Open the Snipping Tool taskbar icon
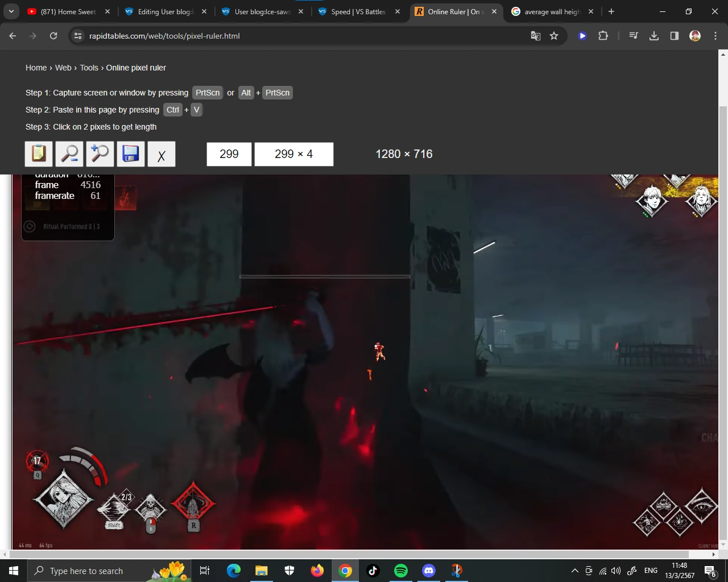The image size is (728, 582). point(457,571)
